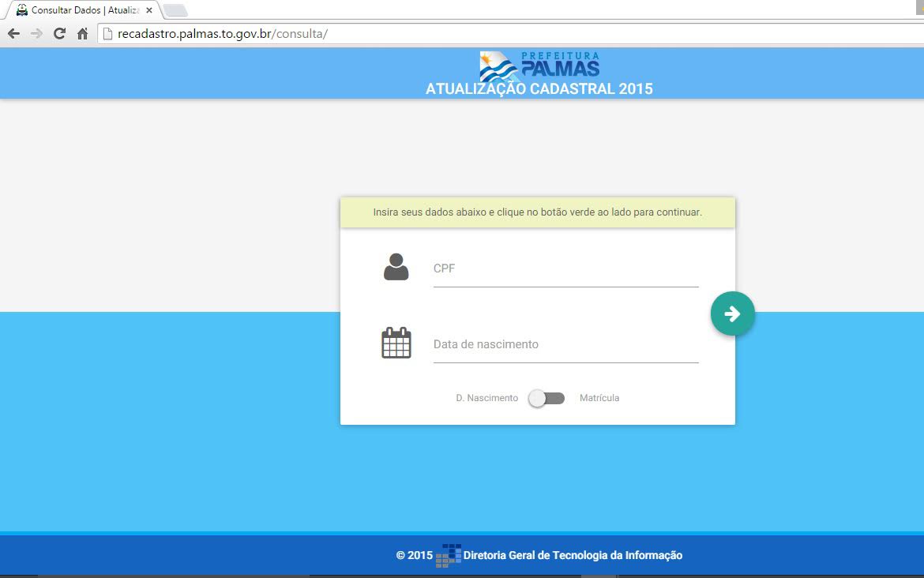Reload the current page

pos(59,34)
